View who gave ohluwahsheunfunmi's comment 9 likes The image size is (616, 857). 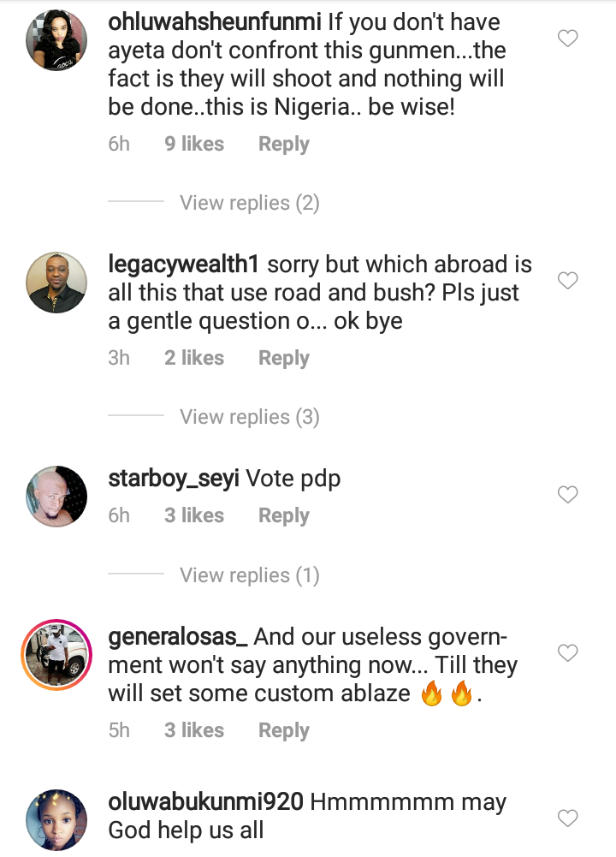click(194, 145)
